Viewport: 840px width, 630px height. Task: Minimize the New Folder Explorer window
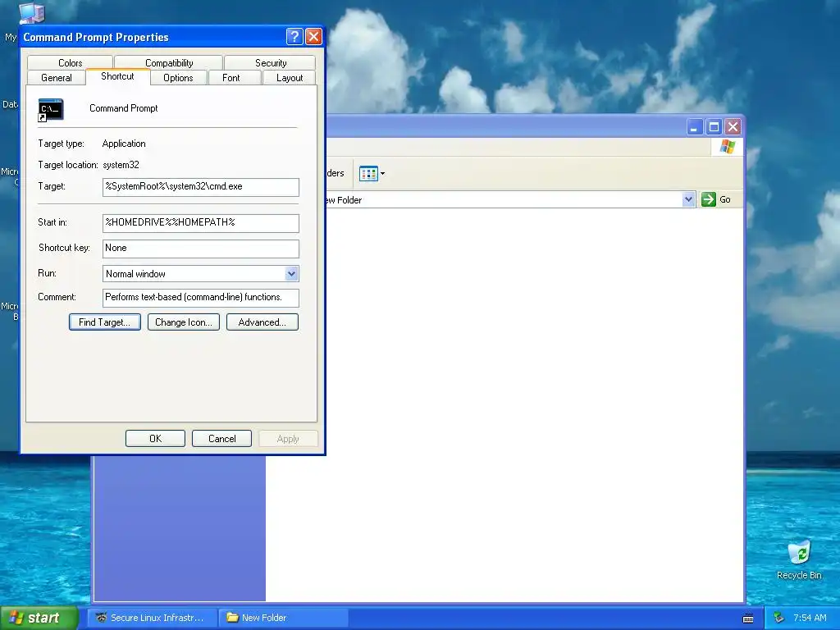pyautogui.click(x=694, y=127)
